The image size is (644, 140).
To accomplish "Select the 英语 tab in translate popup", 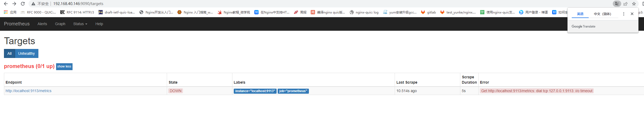I will (580, 14).
